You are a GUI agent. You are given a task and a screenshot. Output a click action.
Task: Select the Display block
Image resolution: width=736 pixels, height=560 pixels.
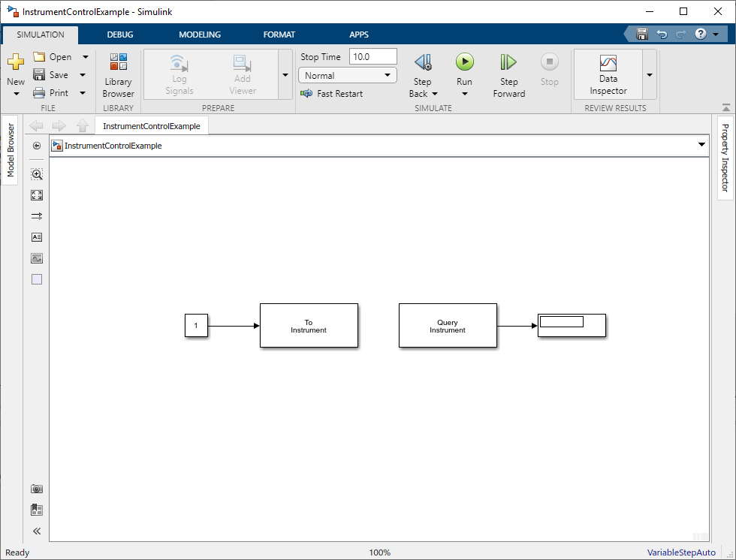(x=572, y=326)
